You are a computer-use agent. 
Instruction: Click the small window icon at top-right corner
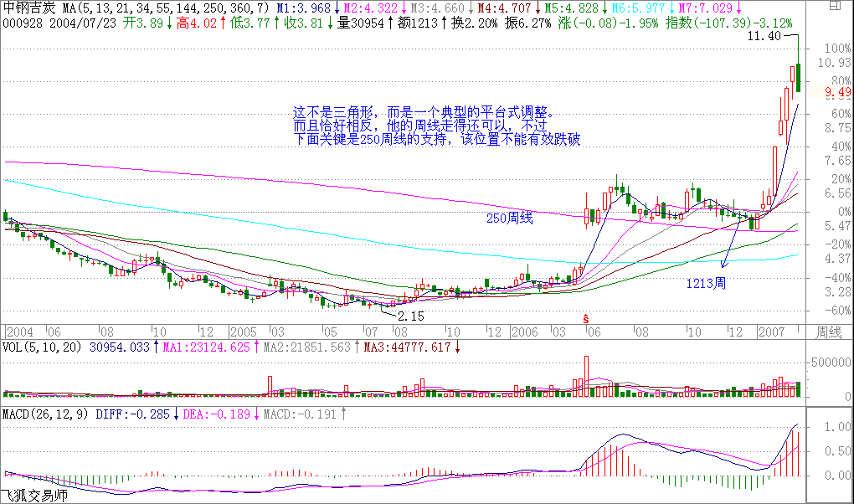pyautogui.click(x=843, y=7)
